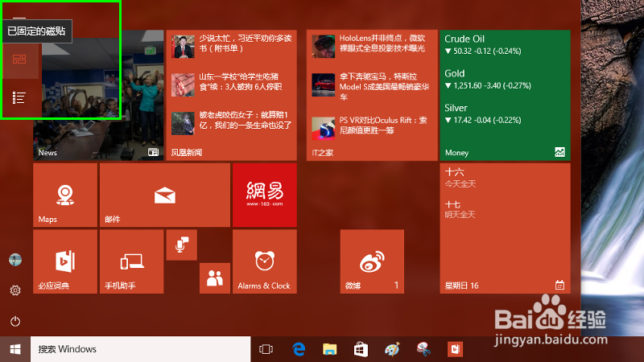Launch the 手机助手 tile

click(x=131, y=261)
